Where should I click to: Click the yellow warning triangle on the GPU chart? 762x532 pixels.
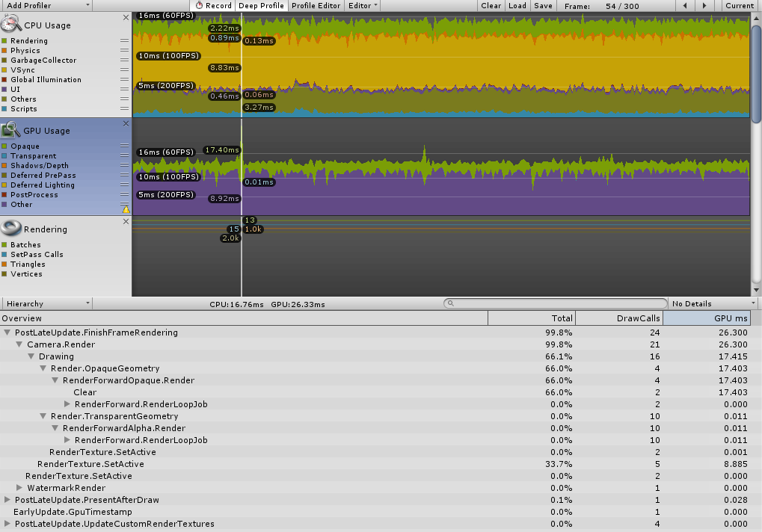(x=126, y=210)
